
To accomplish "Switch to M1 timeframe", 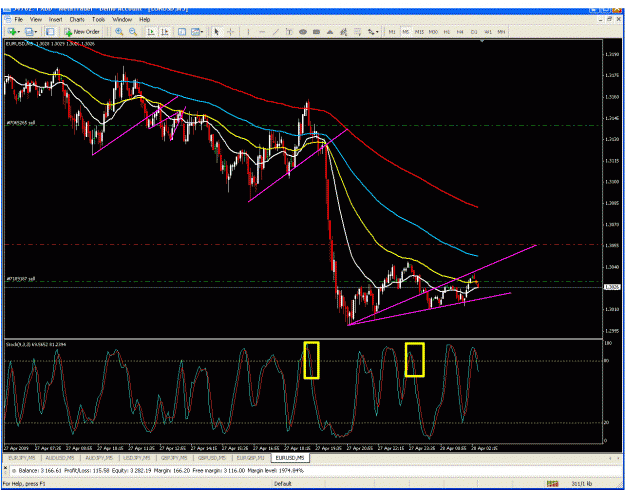I will tap(392, 32).
